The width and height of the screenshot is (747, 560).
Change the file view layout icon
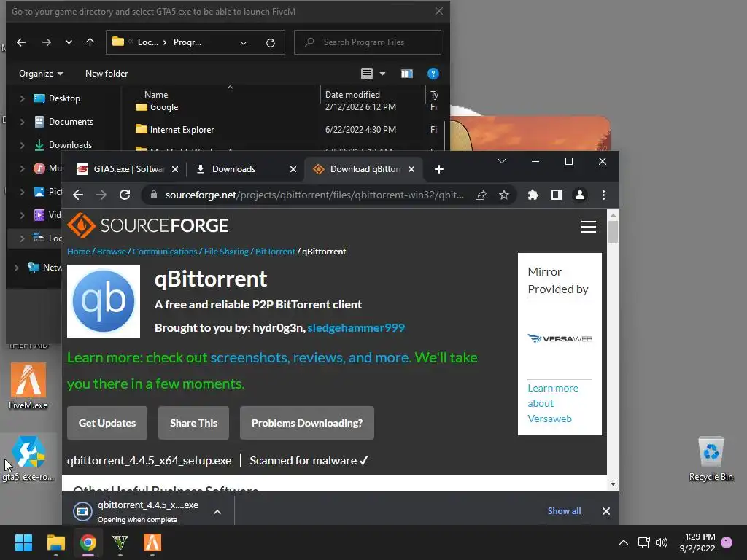tap(367, 74)
